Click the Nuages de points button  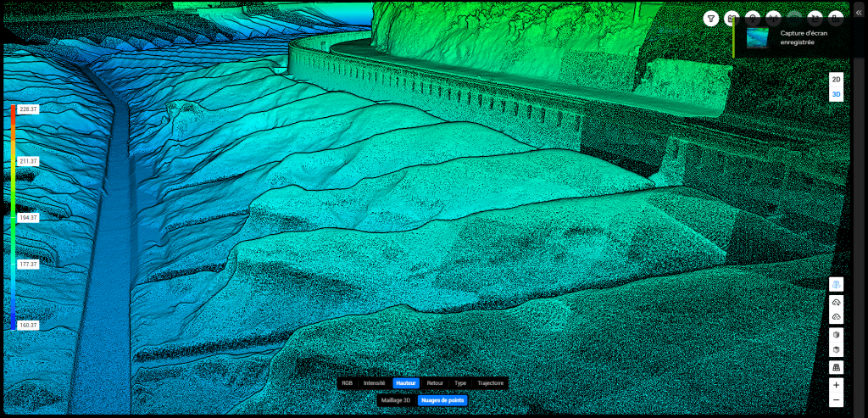point(442,399)
